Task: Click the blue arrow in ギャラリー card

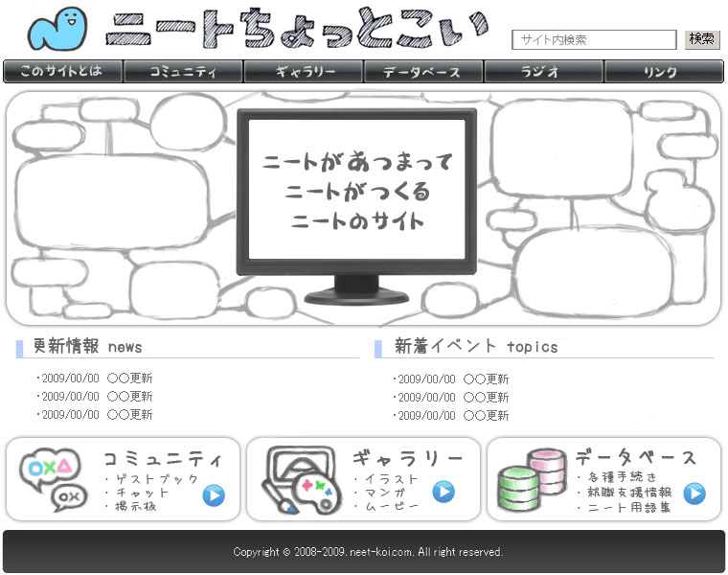Action: click(444, 492)
